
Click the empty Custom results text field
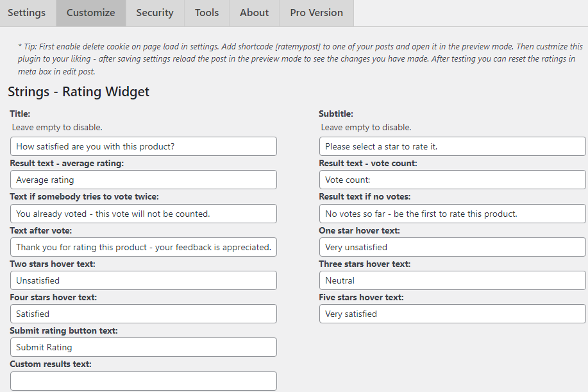click(x=144, y=381)
